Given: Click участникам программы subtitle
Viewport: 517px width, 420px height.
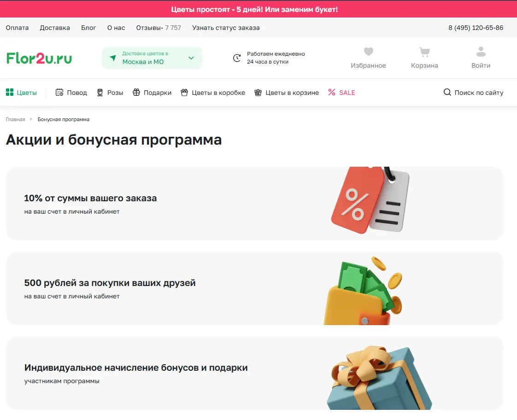Looking at the screenshot, I should click(62, 381).
